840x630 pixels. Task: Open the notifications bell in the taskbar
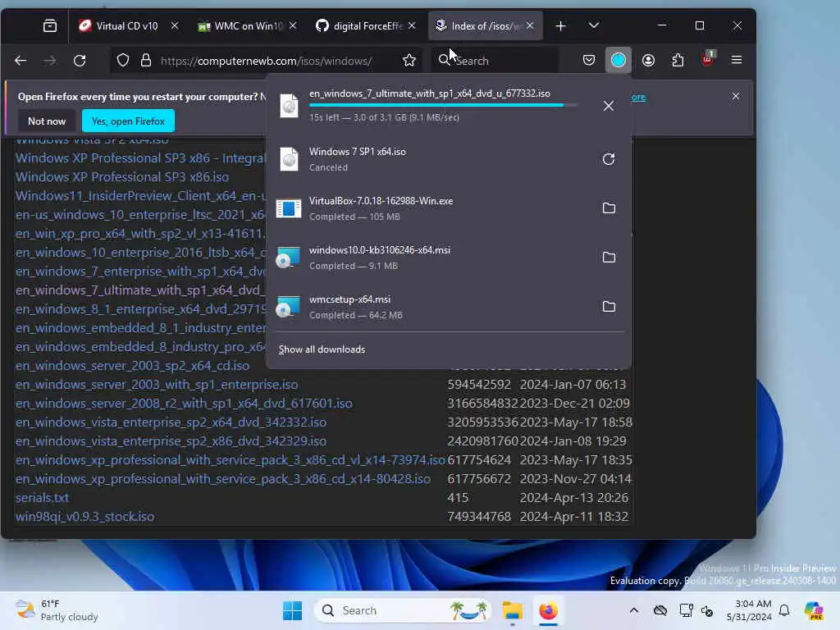[784, 610]
